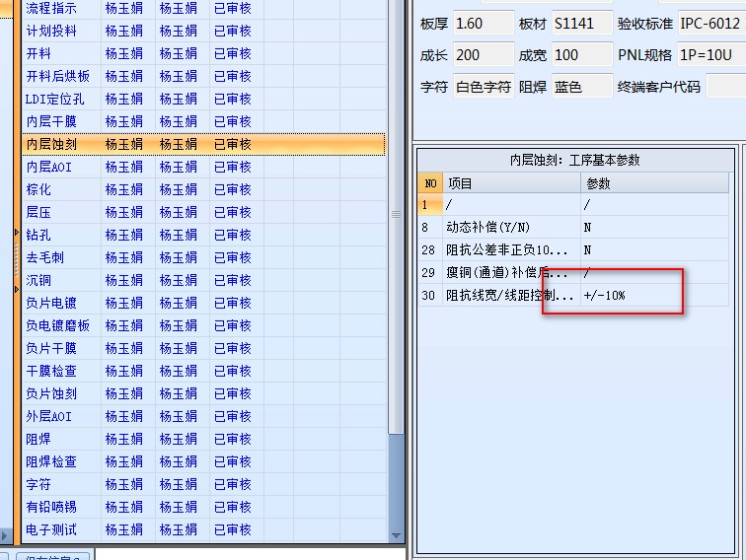The image size is (746, 560).
Task: Click the 验收标准 field showing IPC-6012
Action: tap(711, 24)
